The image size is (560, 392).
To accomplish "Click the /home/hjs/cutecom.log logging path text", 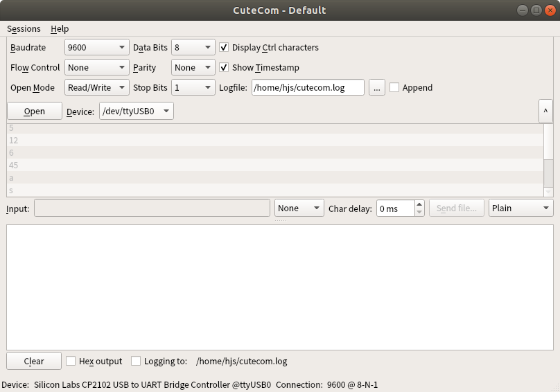I will (241, 361).
